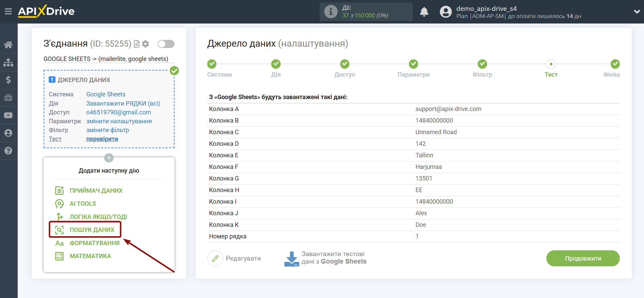644x298 pixels.
Task: Toggle the connection on/off switch
Action: (x=166, y=44)
